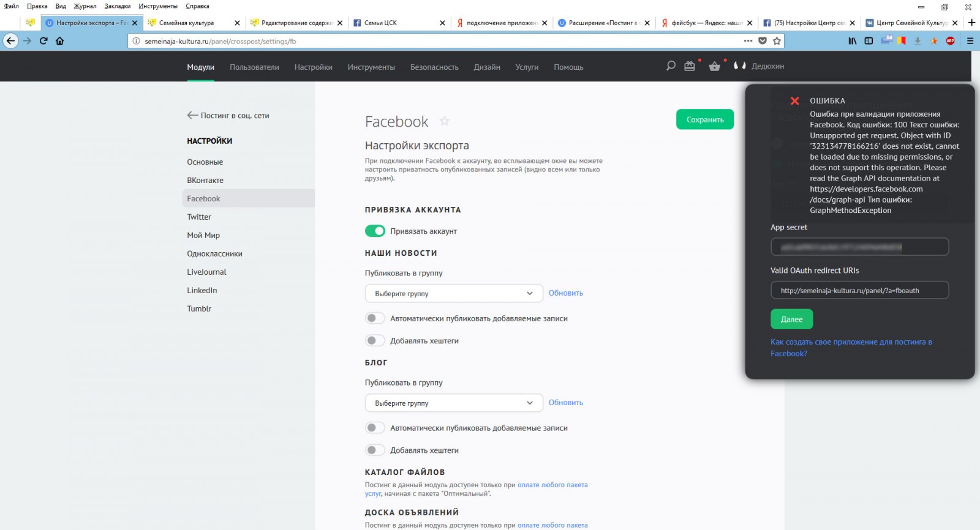
Task: Reload the page with the browser refresh icon
Action: click(x=43, y=41)
